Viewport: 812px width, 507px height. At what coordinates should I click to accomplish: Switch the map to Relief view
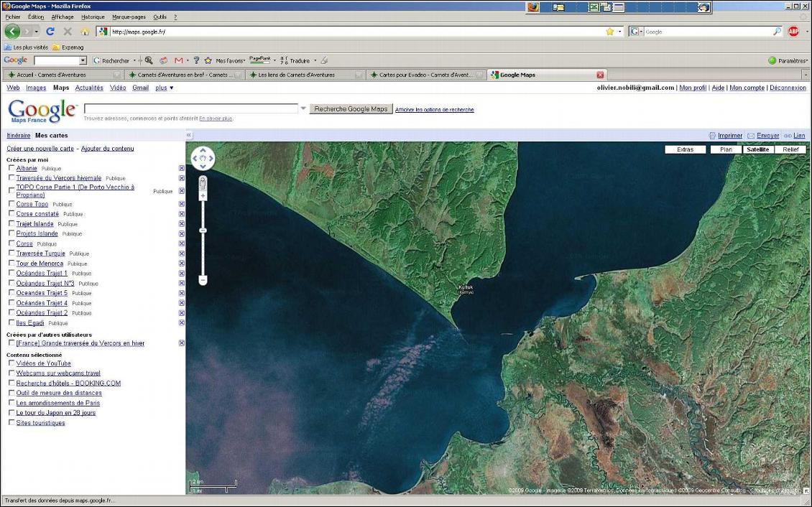pos(790,149)
